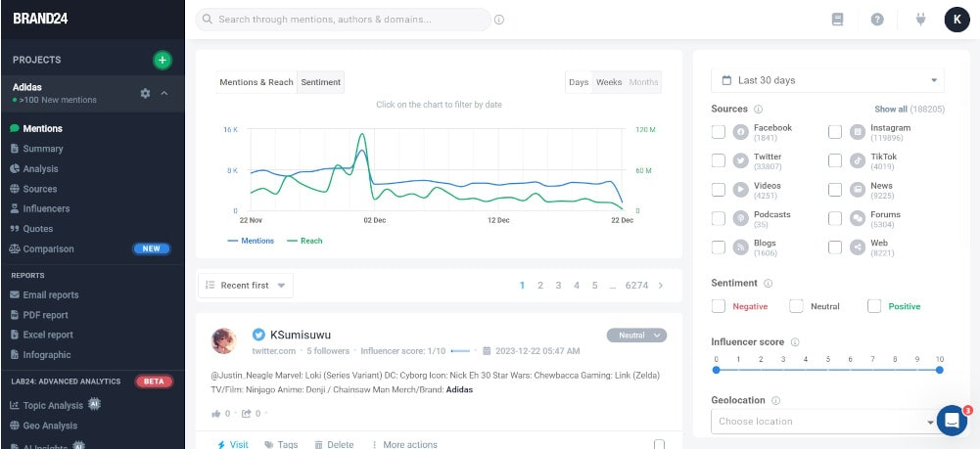Check the Twitter source filter
This screenshot has width=980, height=449.
[719, 160]
